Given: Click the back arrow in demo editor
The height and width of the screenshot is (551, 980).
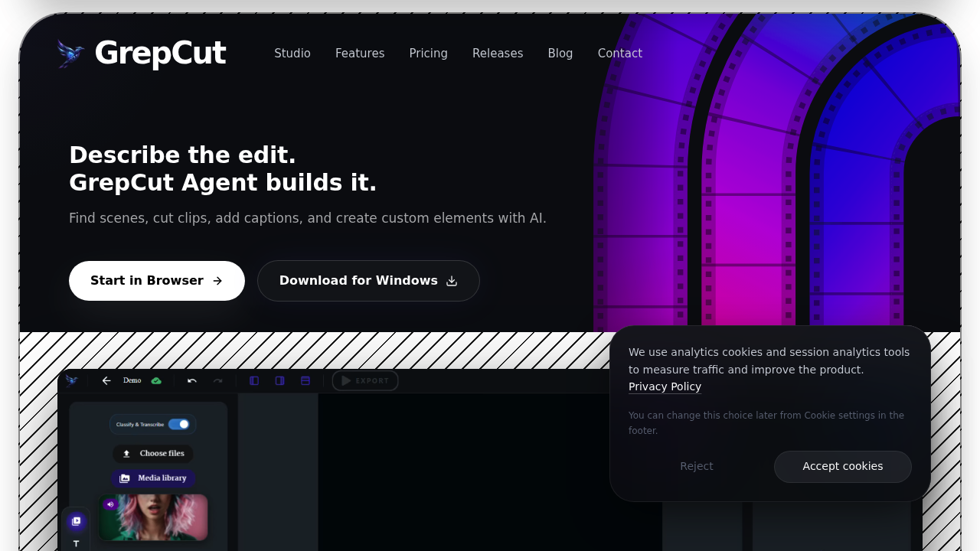Looking at the screenshot, I should [x=106, y=380].
